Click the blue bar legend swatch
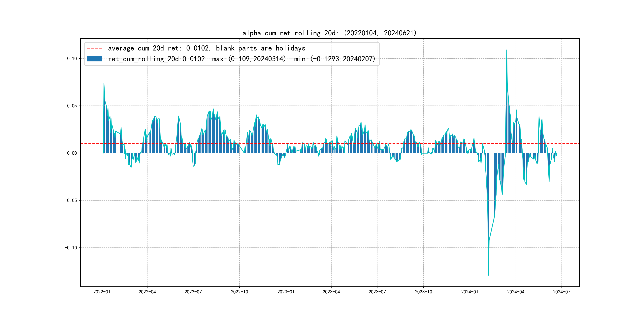Screen dimensions: 644x322 coord(94,59)
